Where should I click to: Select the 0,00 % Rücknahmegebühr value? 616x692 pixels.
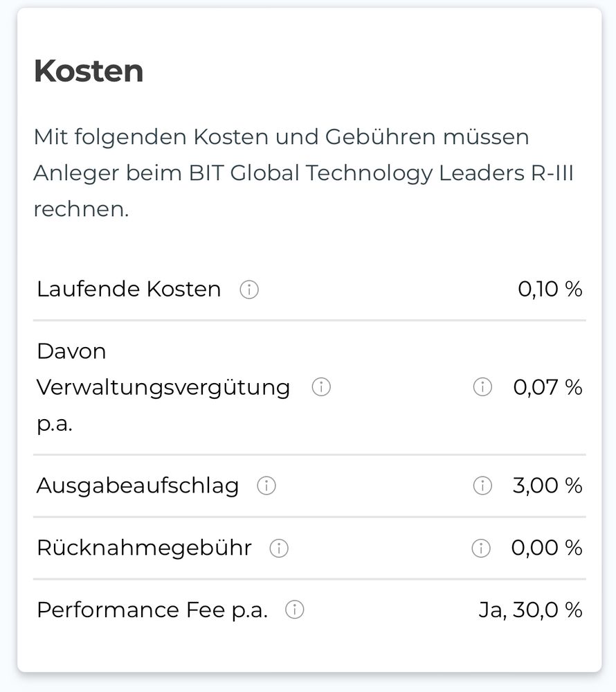click(547, 549)
